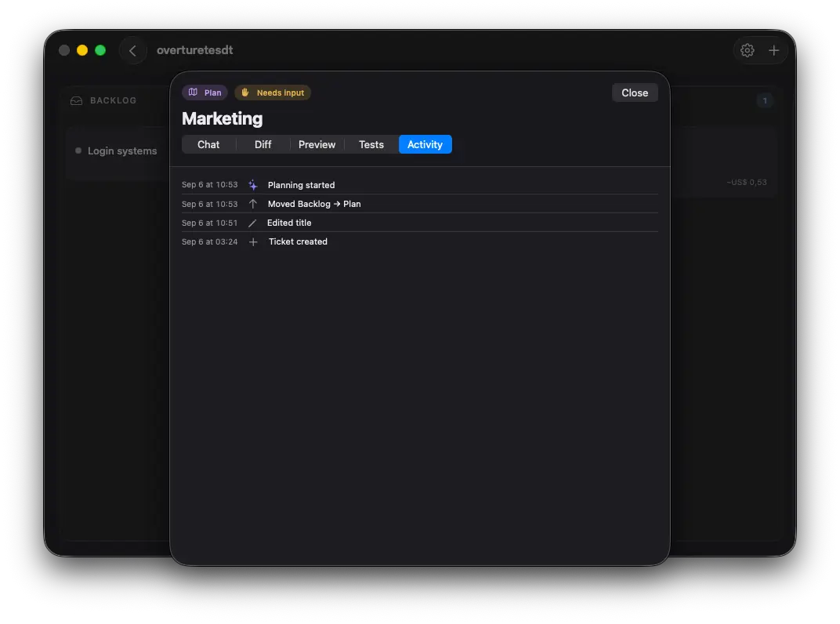
Task: Click the Plan stage label text
Action: (212, 93)
